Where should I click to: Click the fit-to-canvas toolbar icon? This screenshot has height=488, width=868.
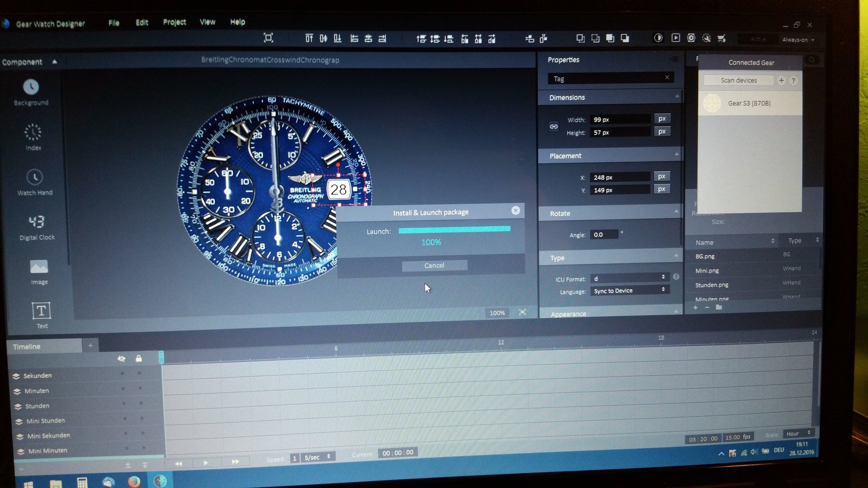[269, 38]
